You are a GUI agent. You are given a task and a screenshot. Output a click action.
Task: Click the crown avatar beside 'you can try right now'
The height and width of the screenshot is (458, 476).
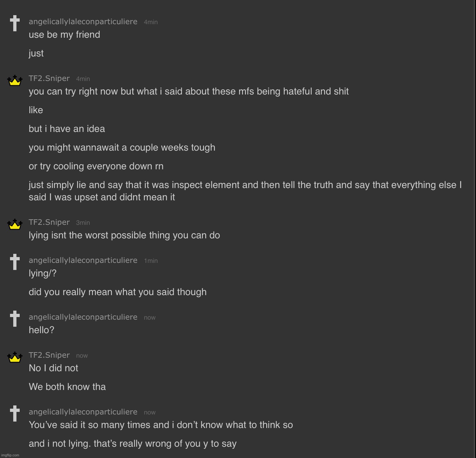click(15, 80)
